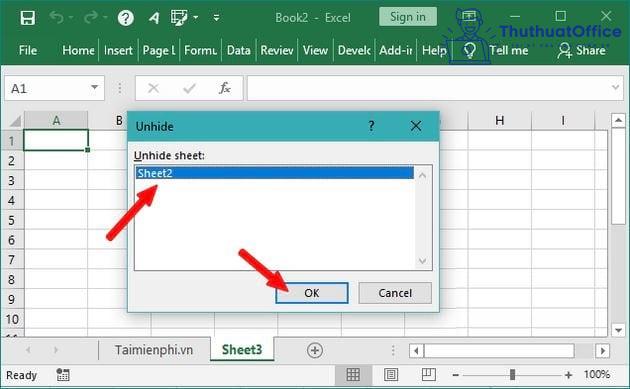Open the Add-ins ribbon tab

(396, 50)
